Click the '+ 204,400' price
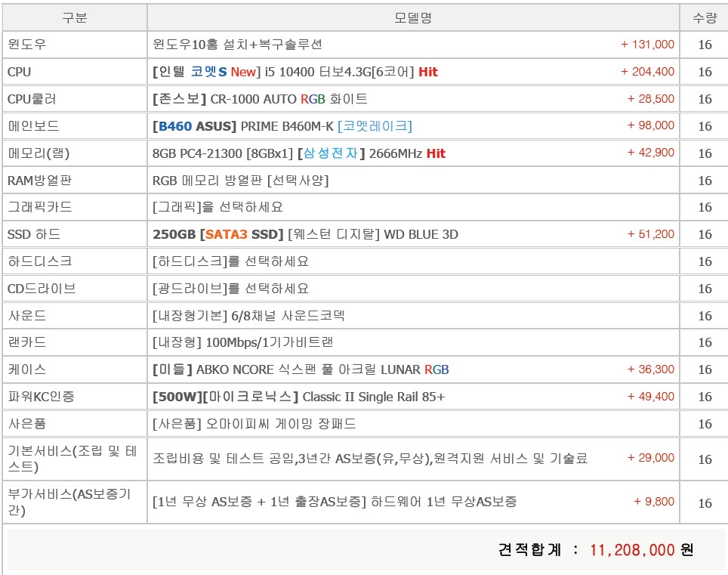The width and height of the screenshot is (728, 575). click(x=648, y=72)
